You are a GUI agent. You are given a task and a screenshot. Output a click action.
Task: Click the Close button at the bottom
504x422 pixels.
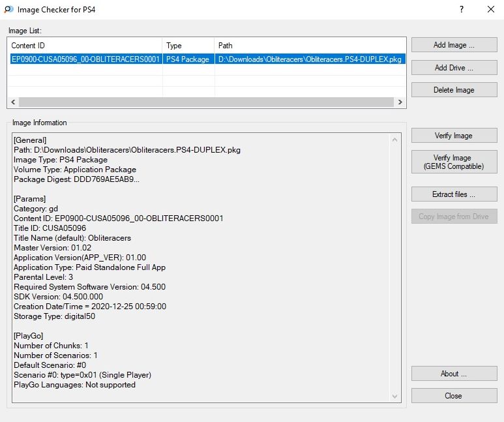pyautogui.click(x=454, y=396)
